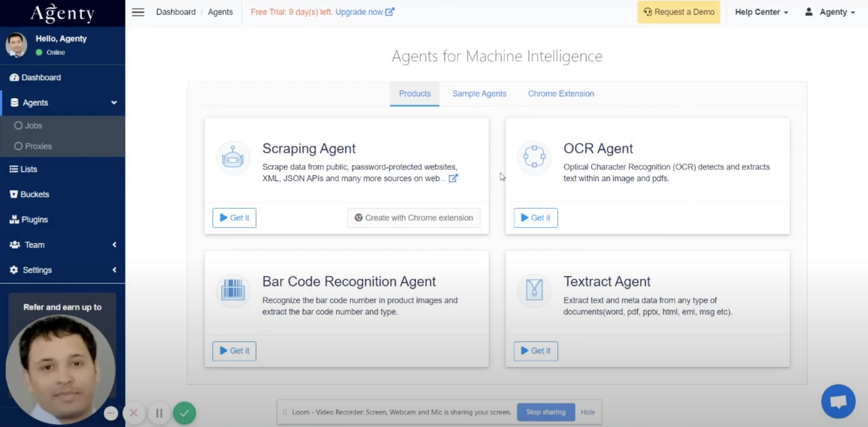Screen dimensions: 868x427
Task: Click Loom green checkmark finish button
Action: click(184, 413)
